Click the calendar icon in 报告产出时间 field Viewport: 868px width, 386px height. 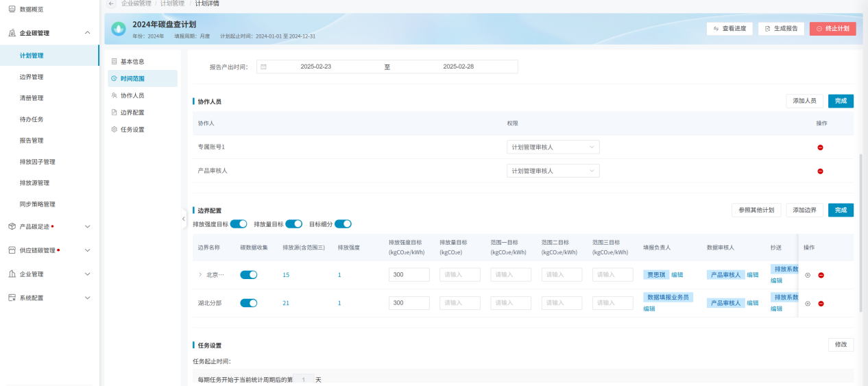[x=263, y=67]
